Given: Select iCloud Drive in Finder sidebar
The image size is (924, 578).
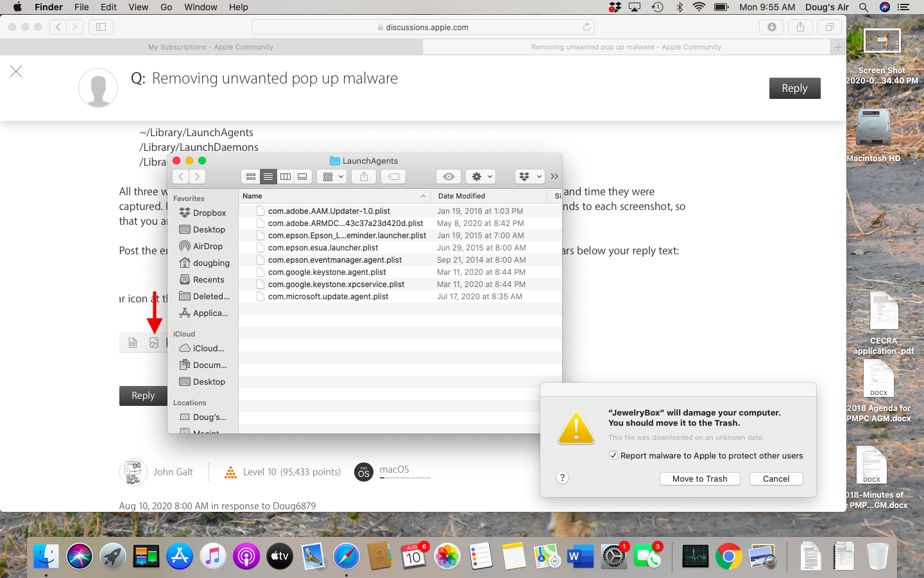Looking at the screenshot, I should [x=202, y=348].
